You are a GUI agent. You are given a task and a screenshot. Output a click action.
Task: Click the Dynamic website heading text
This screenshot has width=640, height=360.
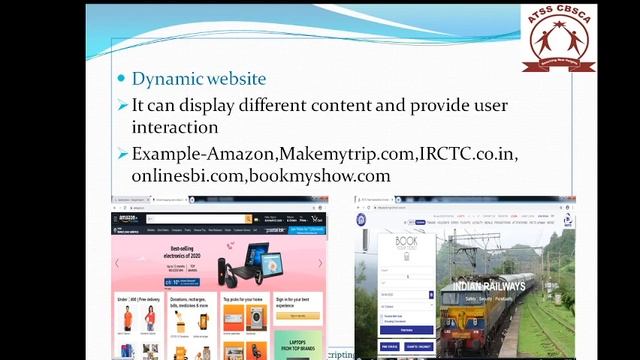pos(199,79)
